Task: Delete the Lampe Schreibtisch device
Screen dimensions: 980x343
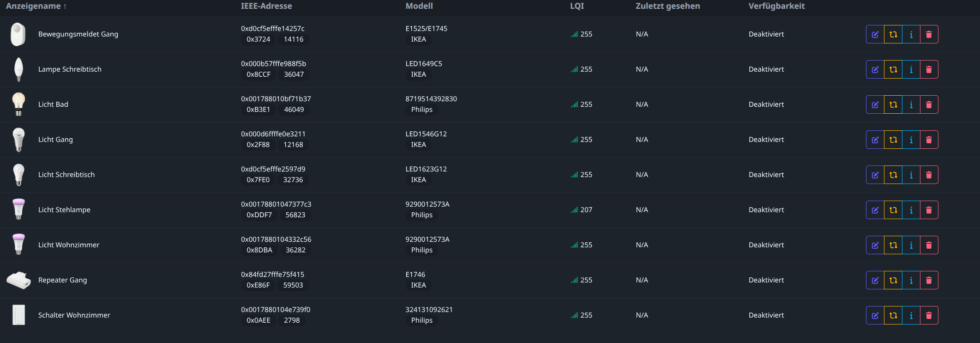Action: coord(929,69)
